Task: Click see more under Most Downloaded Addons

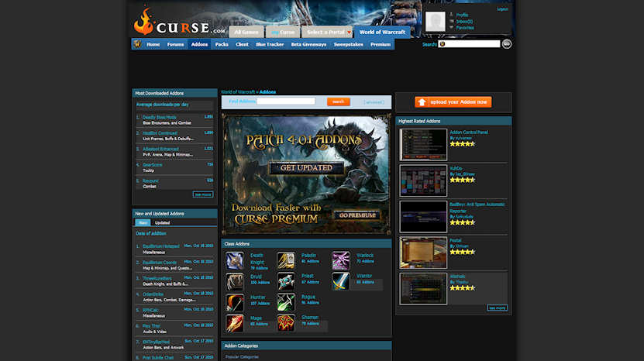Action: click(x=203, y=194)
